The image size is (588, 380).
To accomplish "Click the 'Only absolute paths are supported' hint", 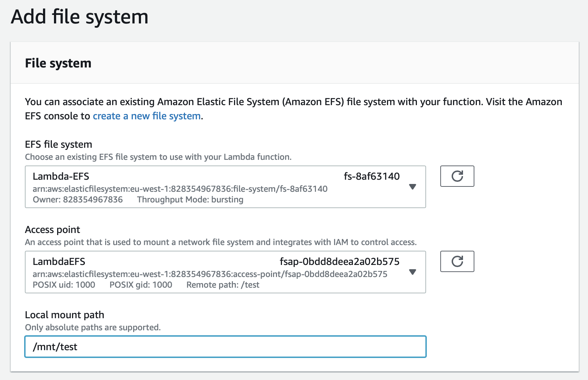I will click(93, 327).
